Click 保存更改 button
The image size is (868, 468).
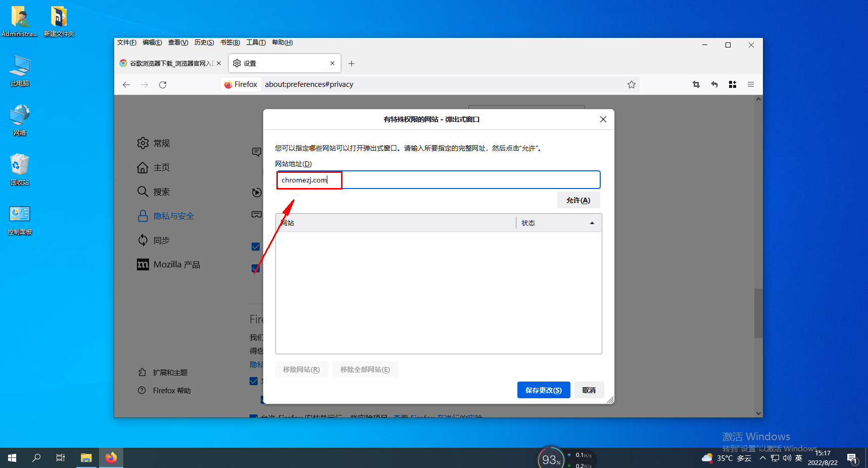[x=544, y=390]
